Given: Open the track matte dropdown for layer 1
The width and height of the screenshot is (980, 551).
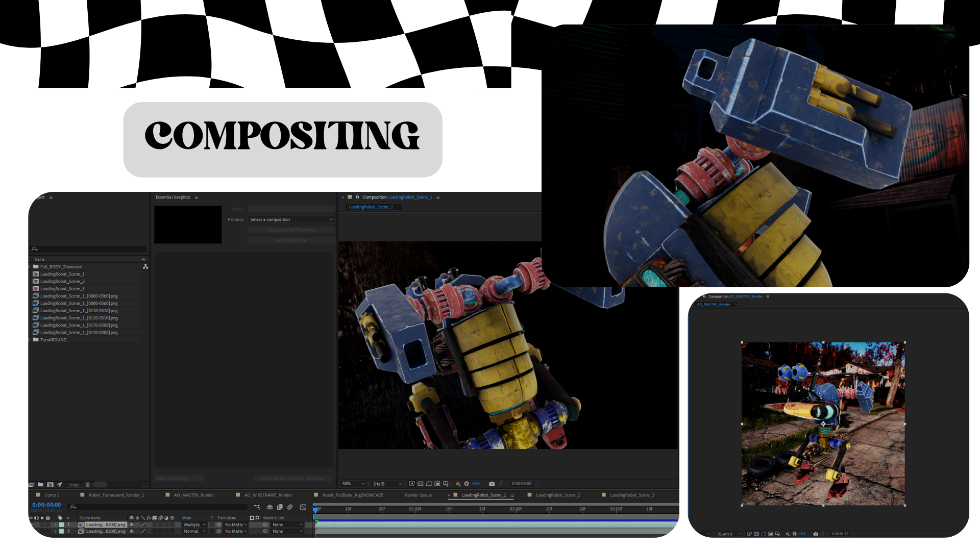Looking at the screenshot, I should pos(236,524).
